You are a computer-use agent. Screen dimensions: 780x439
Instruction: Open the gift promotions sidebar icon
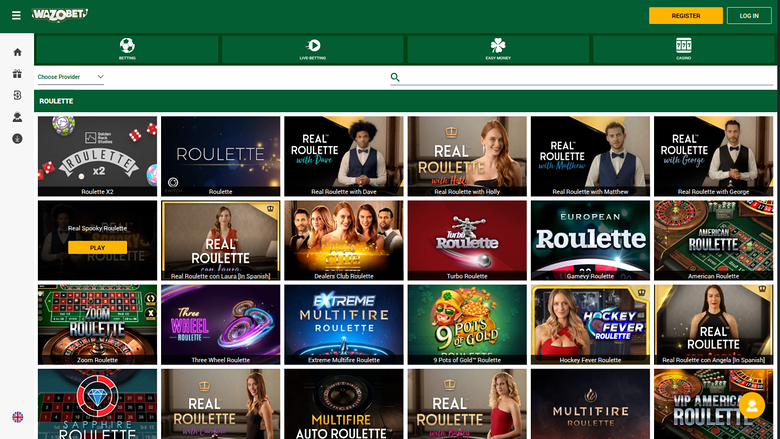(x=17, y=74)
